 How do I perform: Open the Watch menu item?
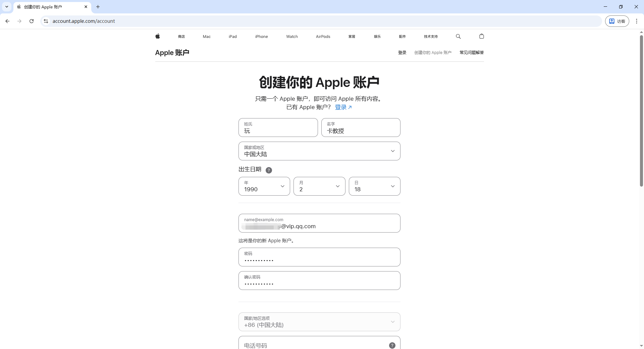click(292, 37)
